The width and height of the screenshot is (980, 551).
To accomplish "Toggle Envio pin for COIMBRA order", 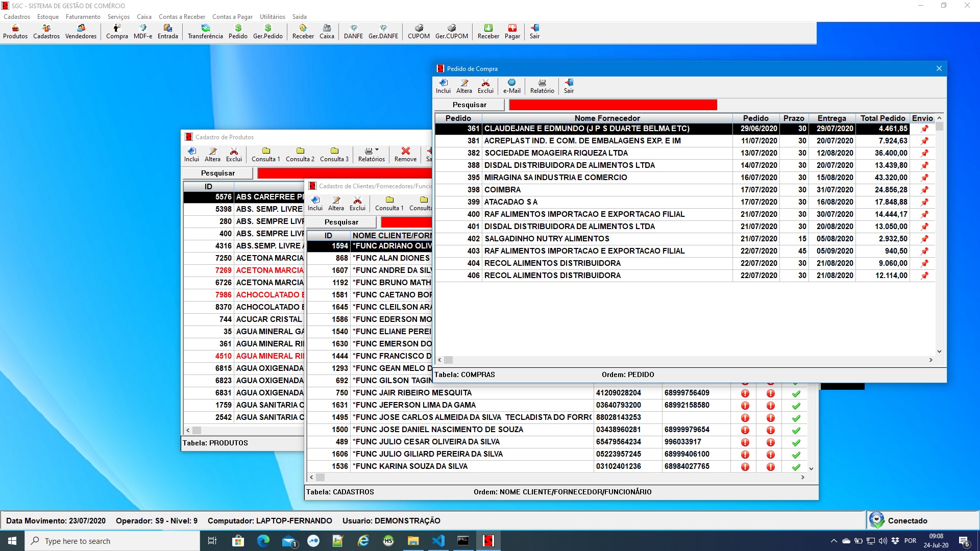I will pyautogui.click(x=924, y=190).
